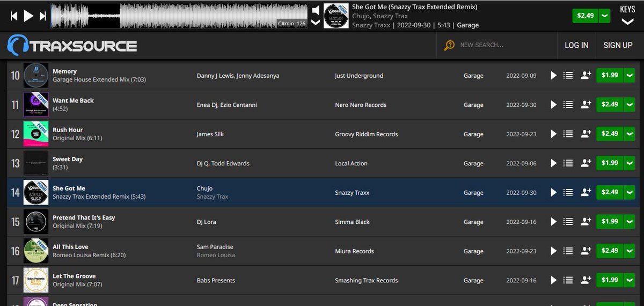Follow Chujo from She Got Me row
Viewport: 644px width, 306px height.
pyautogui.click(x=586, y=192)
